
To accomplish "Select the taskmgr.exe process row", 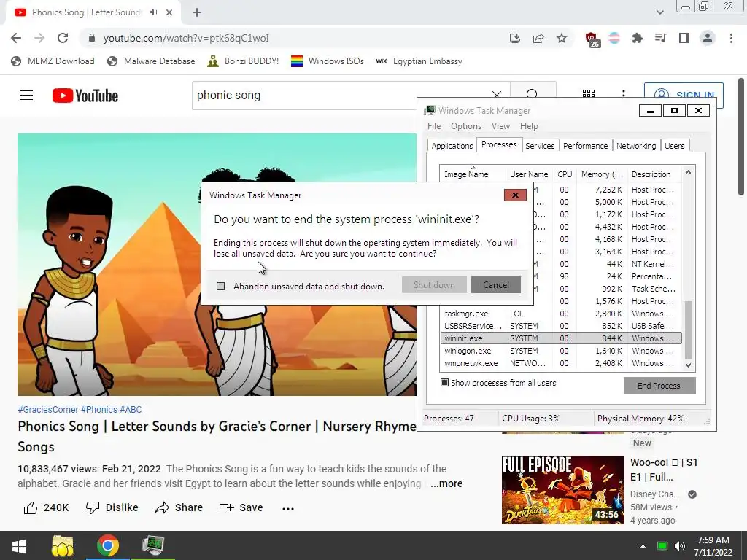I will click(x=561, y=314).
